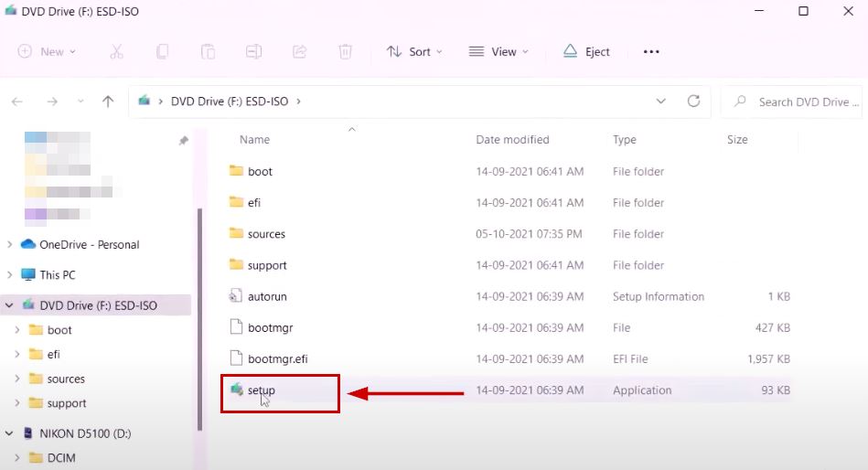Expand OneDrive - Personal tree node

click(x=9, y=244)
